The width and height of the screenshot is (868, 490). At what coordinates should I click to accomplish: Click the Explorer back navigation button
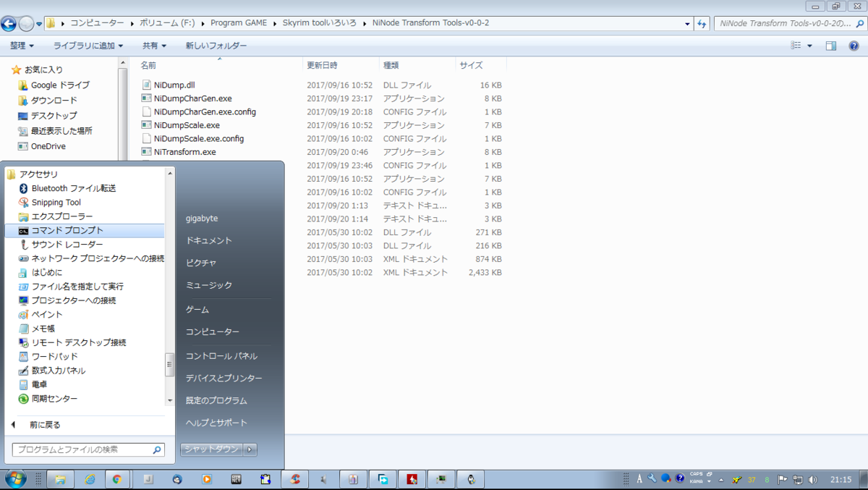[9, 24]
